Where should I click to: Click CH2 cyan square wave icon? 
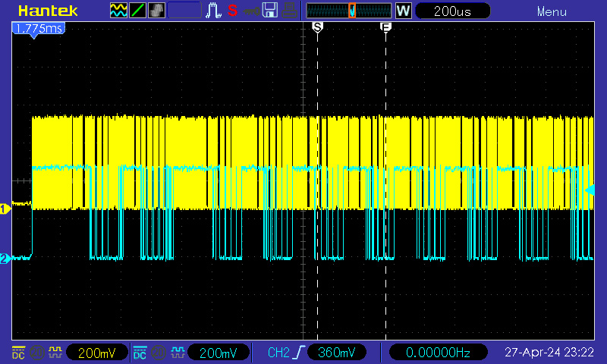coord(177,353)
